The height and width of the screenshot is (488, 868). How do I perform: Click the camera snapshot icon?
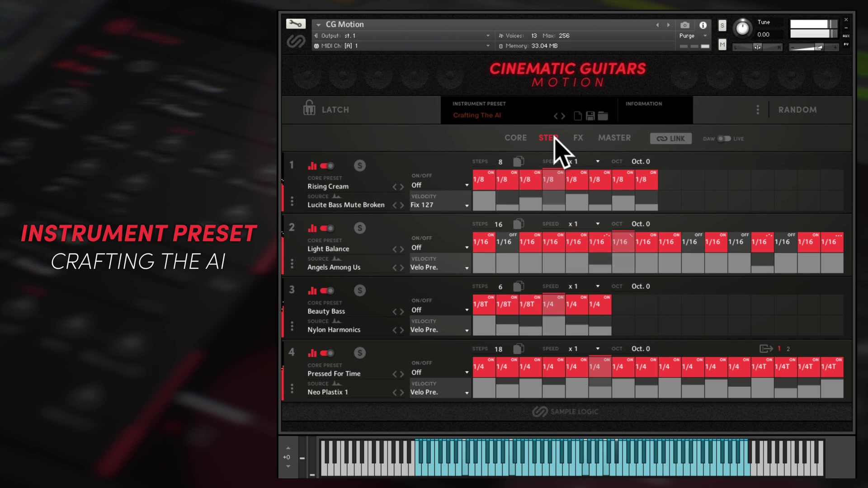685,25
